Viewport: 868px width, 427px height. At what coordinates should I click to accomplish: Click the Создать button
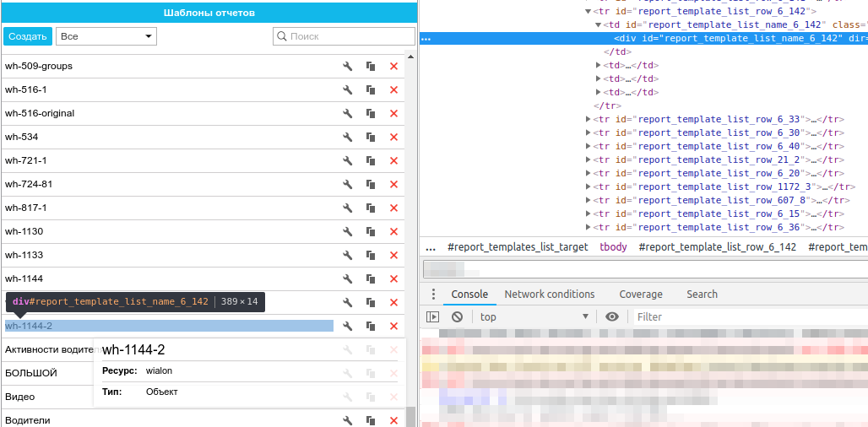click(28, 36)
